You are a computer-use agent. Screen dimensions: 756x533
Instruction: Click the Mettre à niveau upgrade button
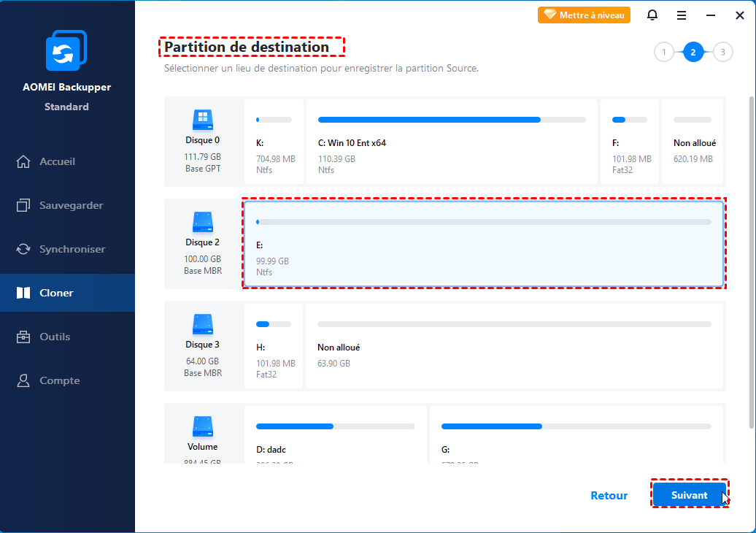coord(584,15)
